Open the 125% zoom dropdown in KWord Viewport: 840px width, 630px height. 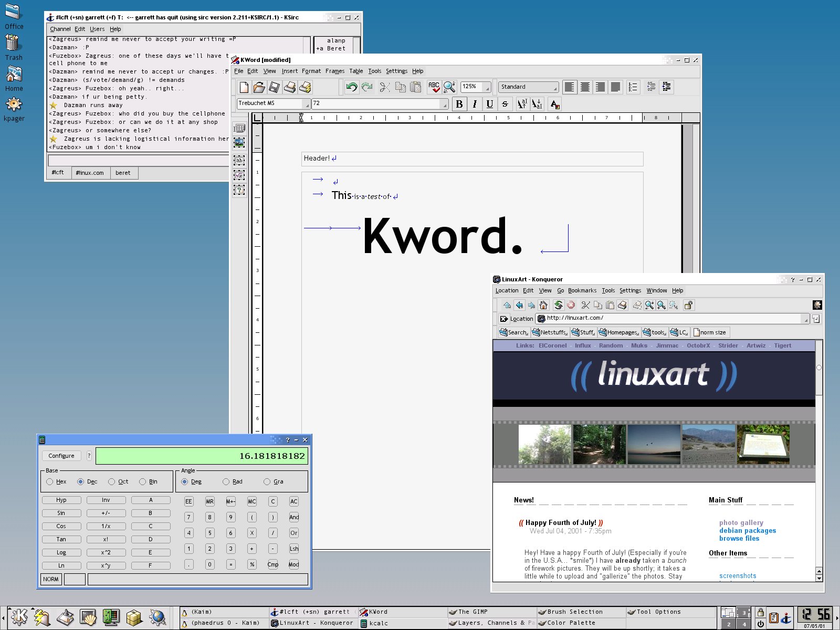click(487, 87)
